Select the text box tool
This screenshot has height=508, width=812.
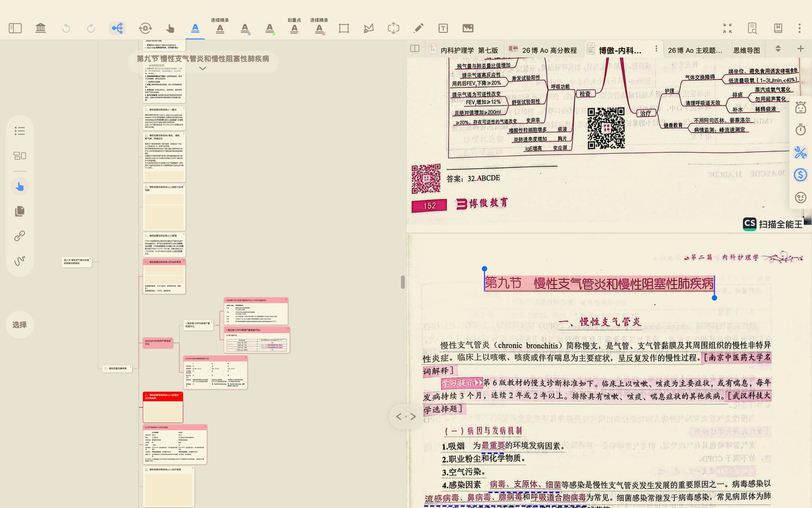(443, 28)
